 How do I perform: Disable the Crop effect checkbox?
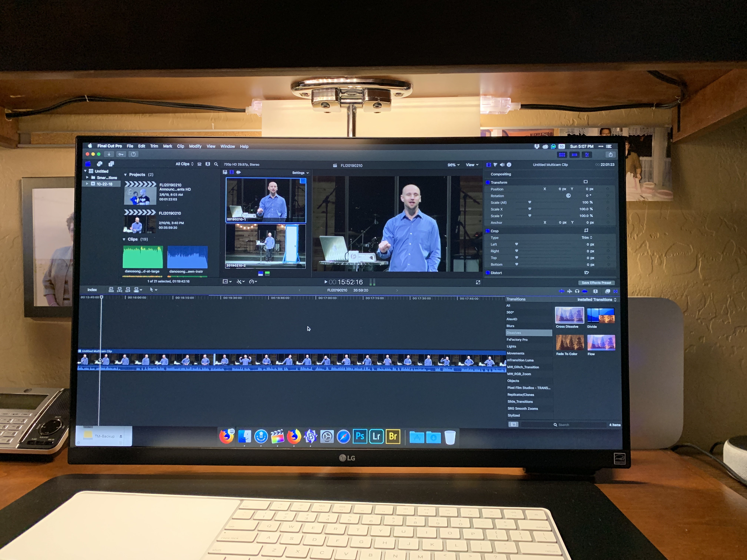tap(488, 231)
